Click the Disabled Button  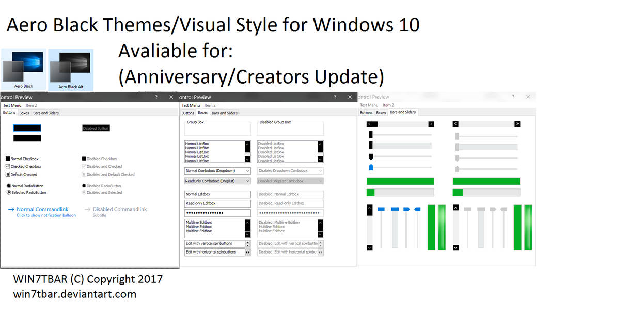pyautogui.click(x=96, y=128)
